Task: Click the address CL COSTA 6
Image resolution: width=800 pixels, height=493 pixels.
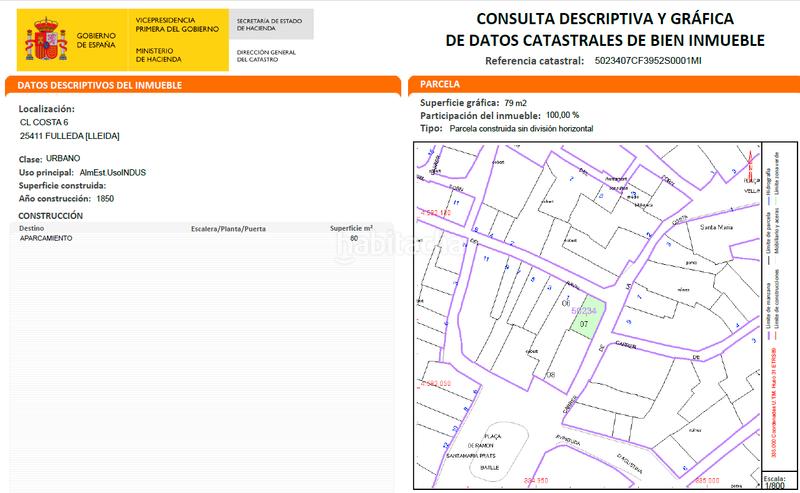Action: pos(44,122)
